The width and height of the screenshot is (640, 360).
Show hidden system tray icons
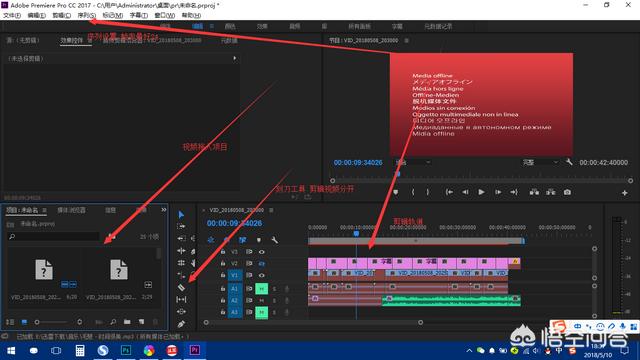[x=469, y=351]
